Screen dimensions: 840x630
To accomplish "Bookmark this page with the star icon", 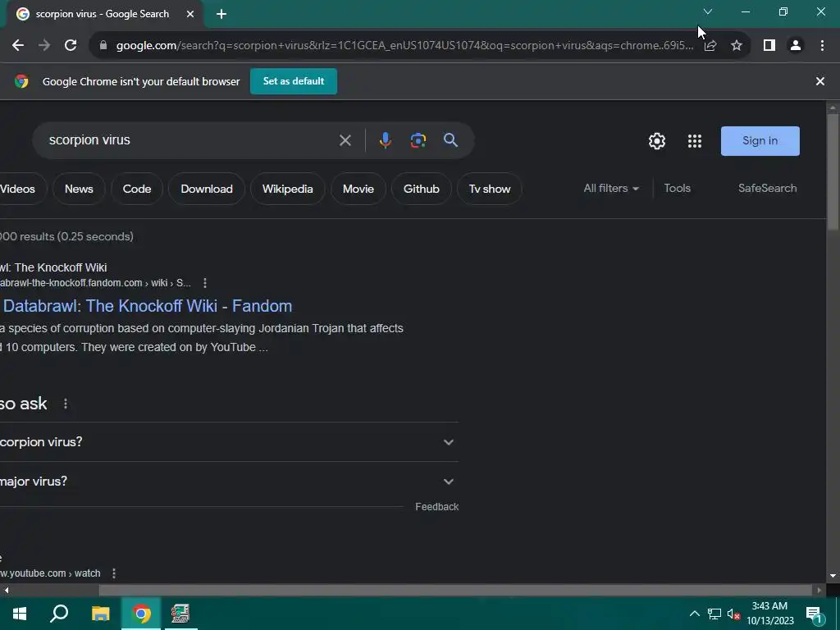I will coord(737,46).
